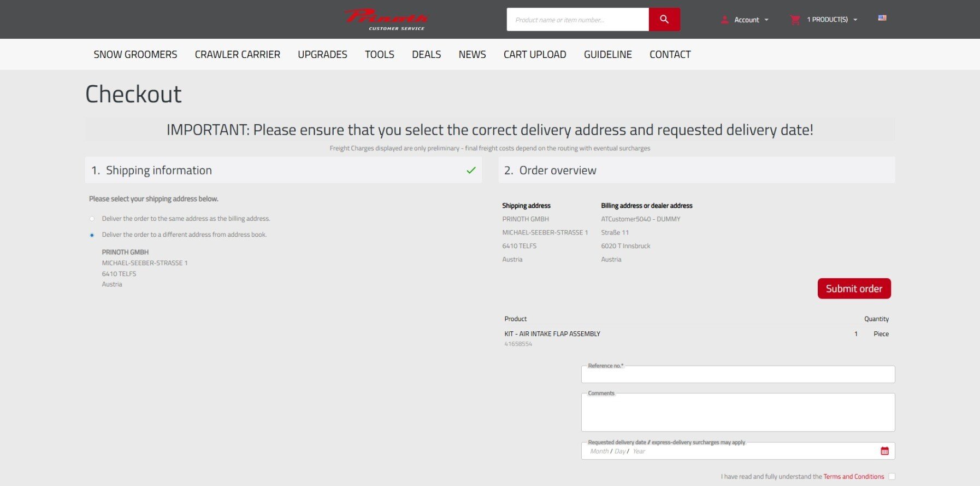The image size is (980, 486).
Task: Go to the TOOLS menu
Action: (380, 54)
